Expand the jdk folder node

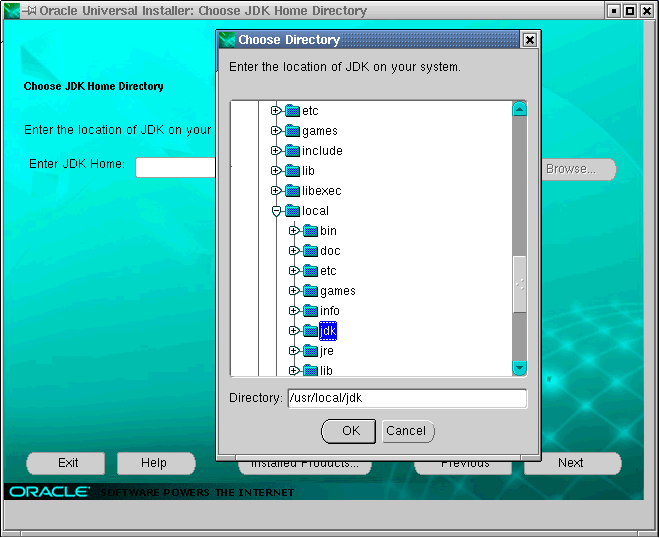(x=294, y=331)
